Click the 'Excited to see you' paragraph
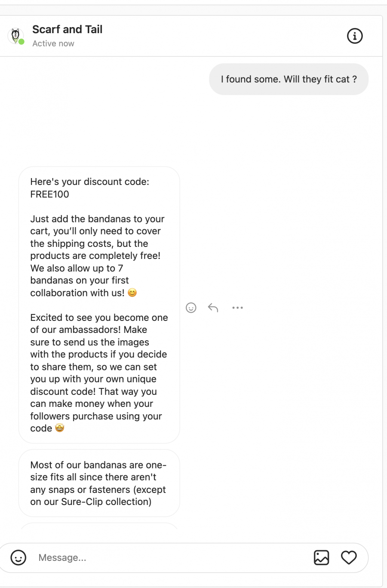Viewport: 387px width, 588px height. coord(99,373)
